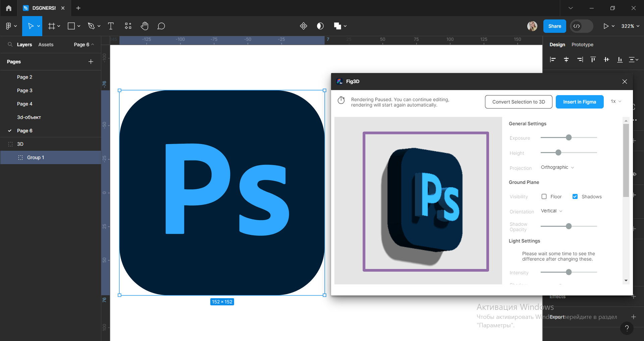Add a new page with plus icon
This screenshot has width=644, height=341.
click(x=91, y=62)
